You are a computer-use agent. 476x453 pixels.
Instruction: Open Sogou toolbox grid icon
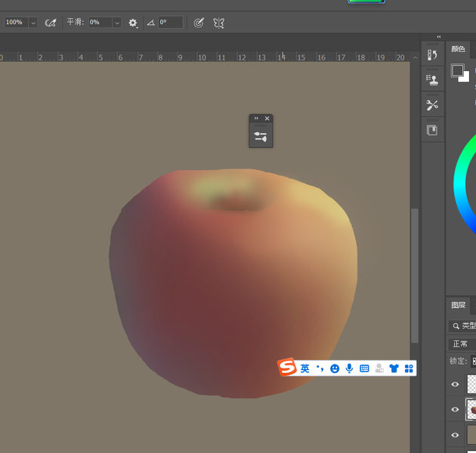[x=409, y=368]
